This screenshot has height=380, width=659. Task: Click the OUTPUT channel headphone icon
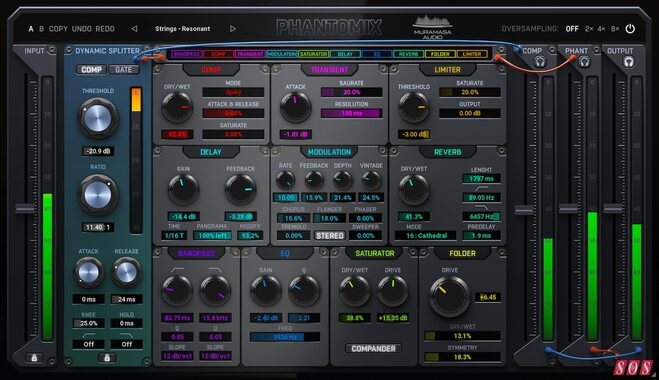click(628, 62)
